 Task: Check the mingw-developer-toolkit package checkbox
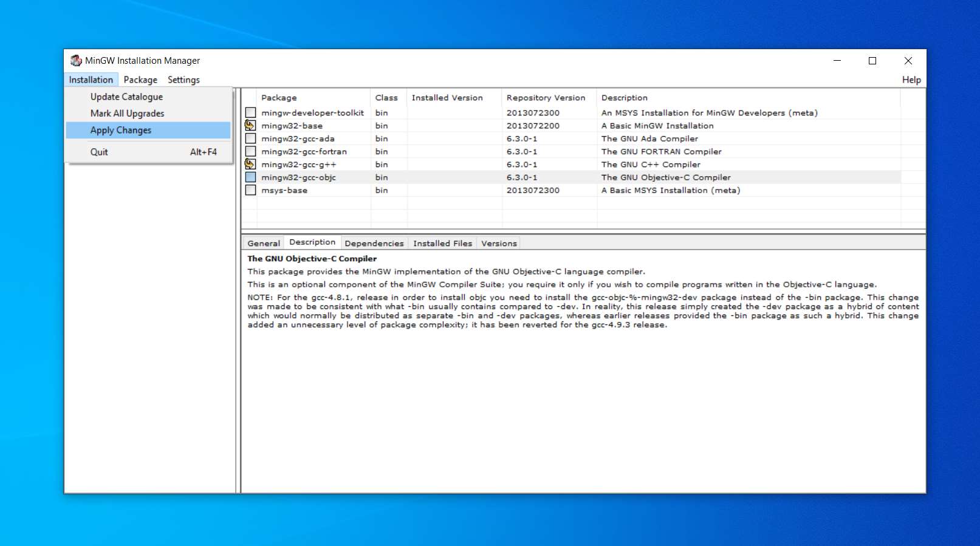point(250,113)
